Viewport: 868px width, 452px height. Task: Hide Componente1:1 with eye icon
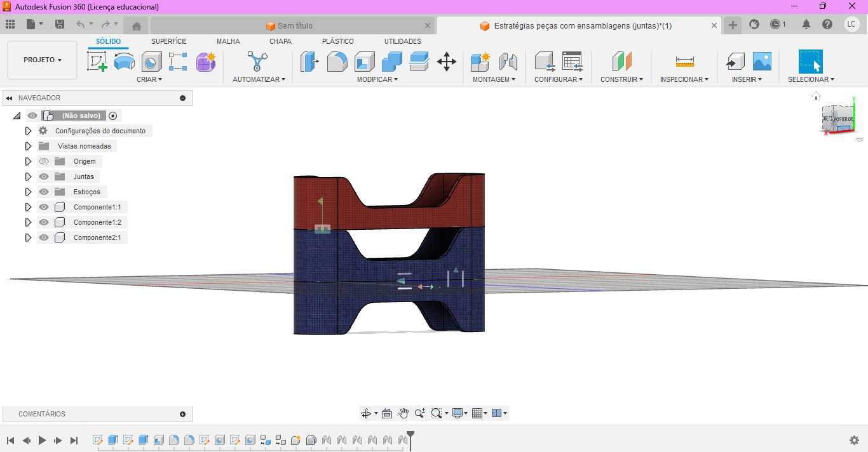click(x=44, y=207)
